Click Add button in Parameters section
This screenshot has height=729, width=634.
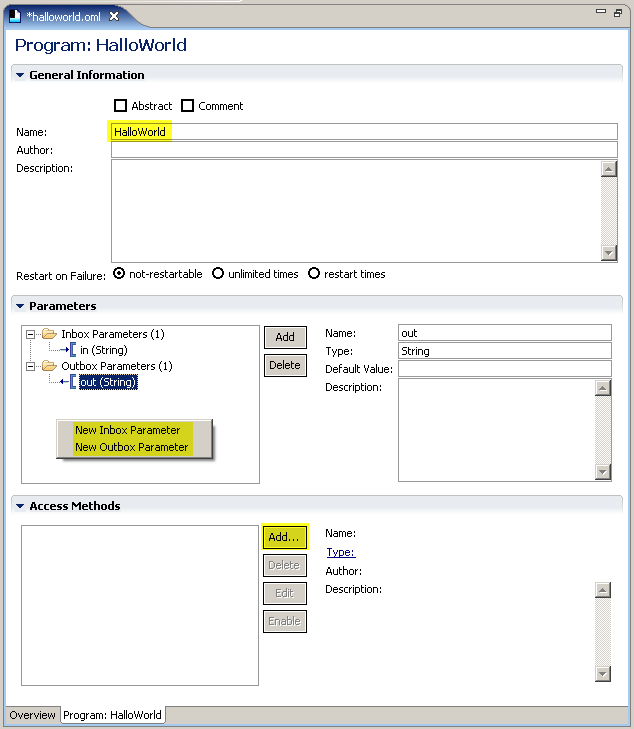click(x=285, y=337)
